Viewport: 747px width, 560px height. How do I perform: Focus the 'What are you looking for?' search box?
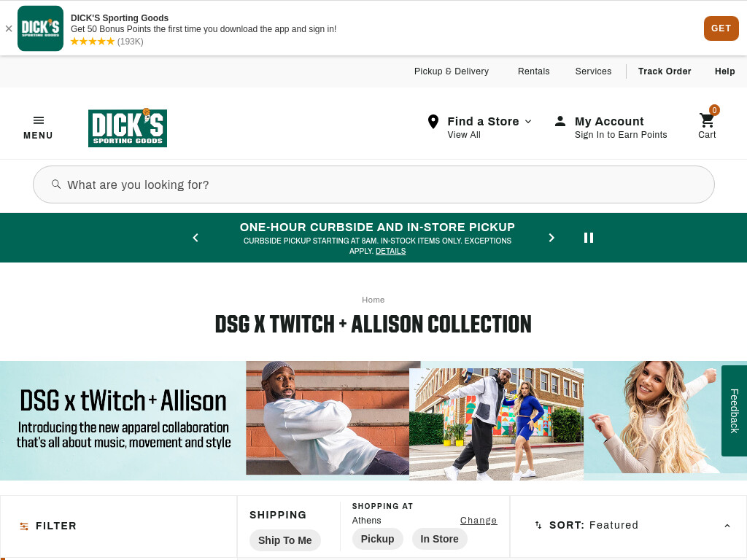[373, 184]
